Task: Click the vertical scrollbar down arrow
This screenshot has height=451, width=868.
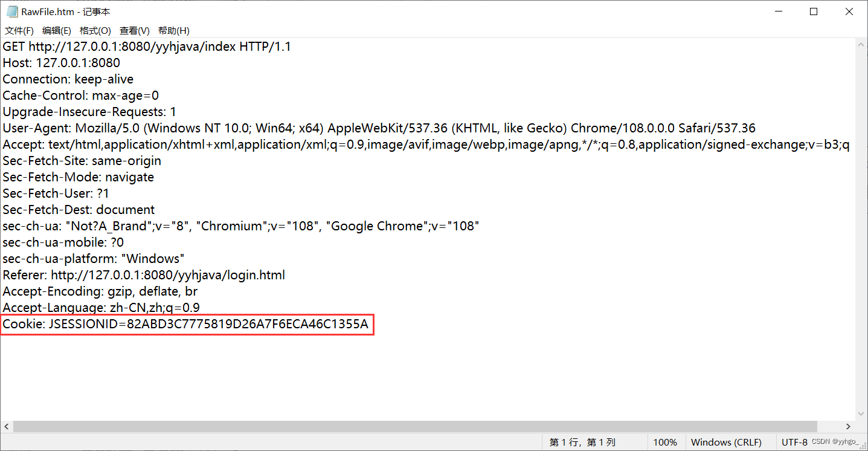Action: pos(861,415)
